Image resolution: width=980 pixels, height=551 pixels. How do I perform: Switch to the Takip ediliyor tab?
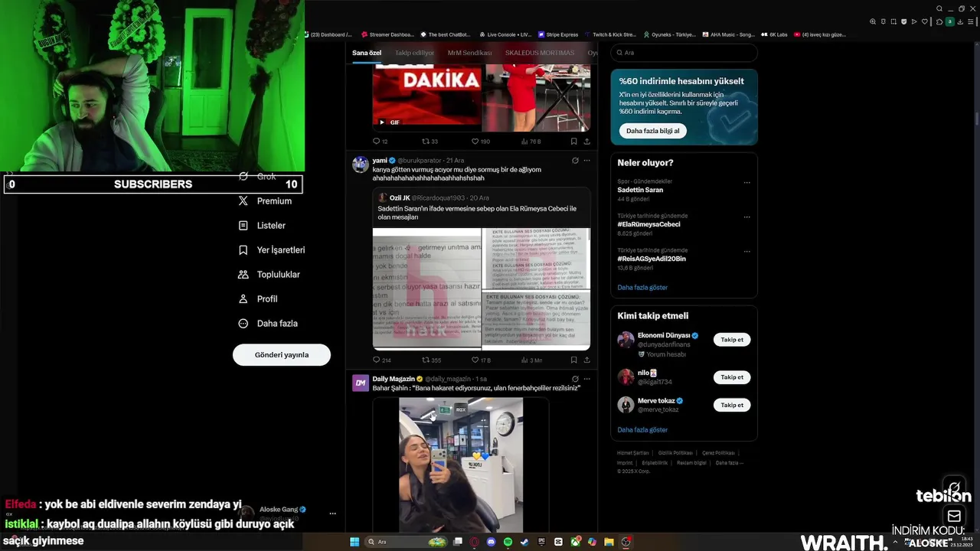(x=414, y=53)
